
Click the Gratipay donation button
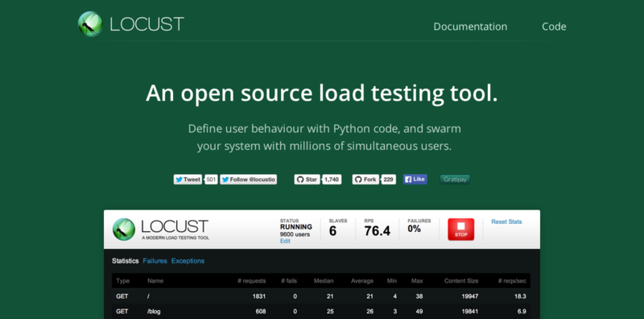pos(455,180)
